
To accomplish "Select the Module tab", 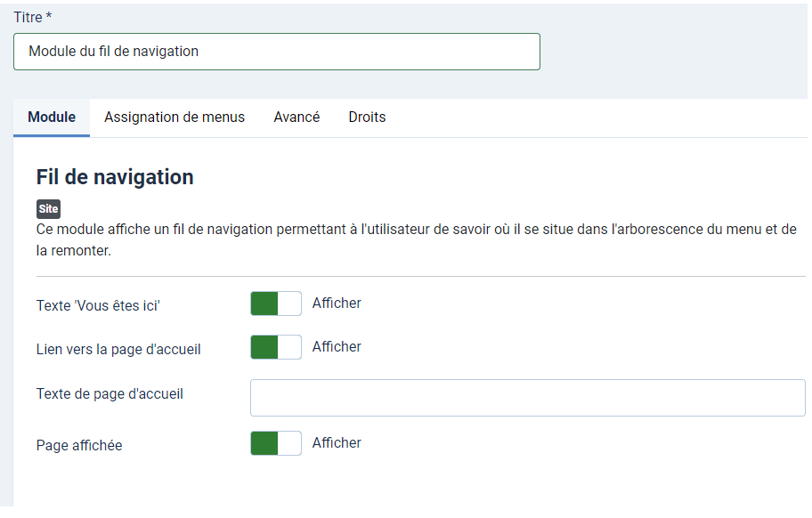I will pos(52,117).
